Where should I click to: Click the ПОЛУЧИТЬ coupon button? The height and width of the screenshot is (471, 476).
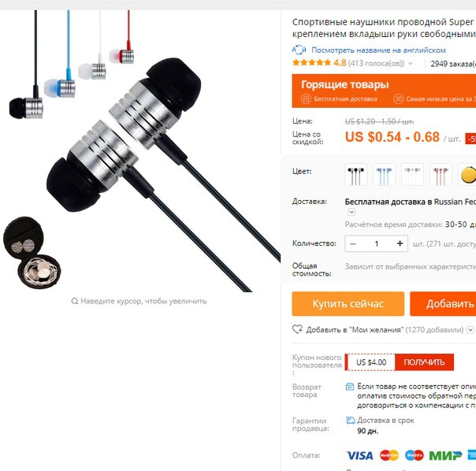(424, 362)
